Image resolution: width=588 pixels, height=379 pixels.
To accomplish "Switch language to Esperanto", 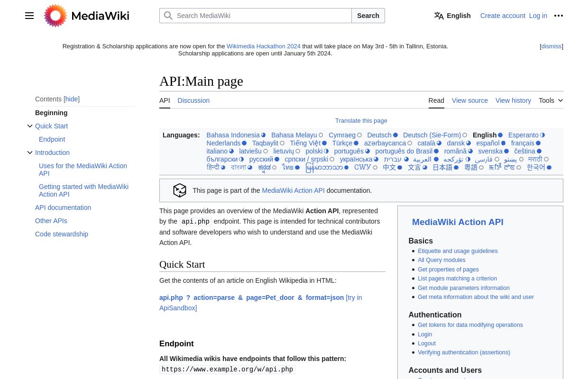I will pyautogui.click(x=524, y=135).
